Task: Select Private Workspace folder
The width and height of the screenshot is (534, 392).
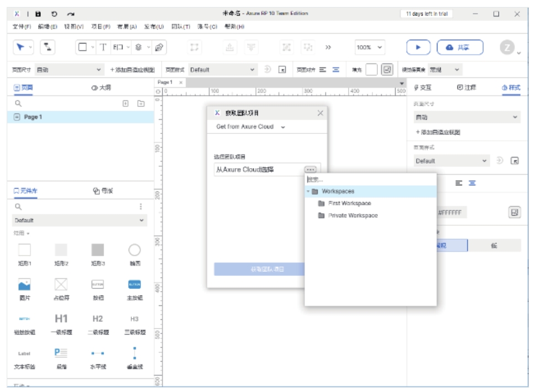Action: (353, 216)
